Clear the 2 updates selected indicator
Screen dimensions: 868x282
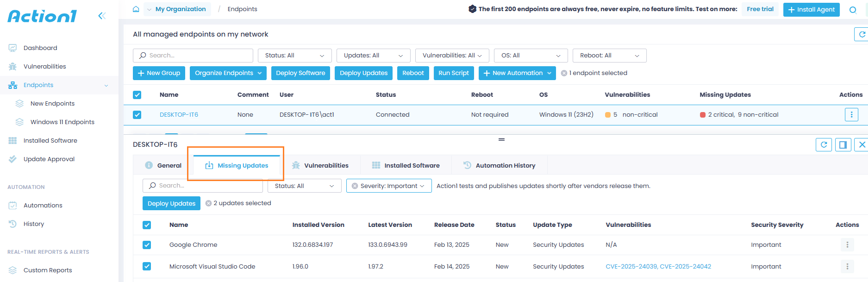pos(208,203)
